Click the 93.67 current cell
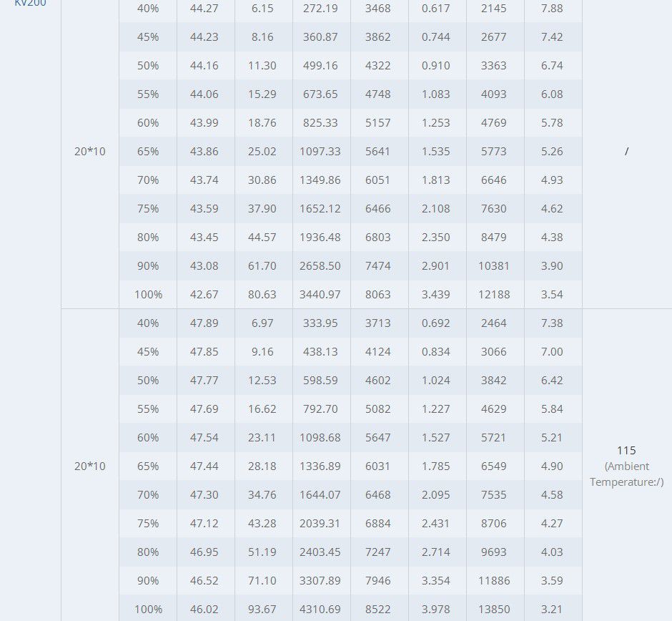Screen dimensions: 672x621 pos(262,610)
